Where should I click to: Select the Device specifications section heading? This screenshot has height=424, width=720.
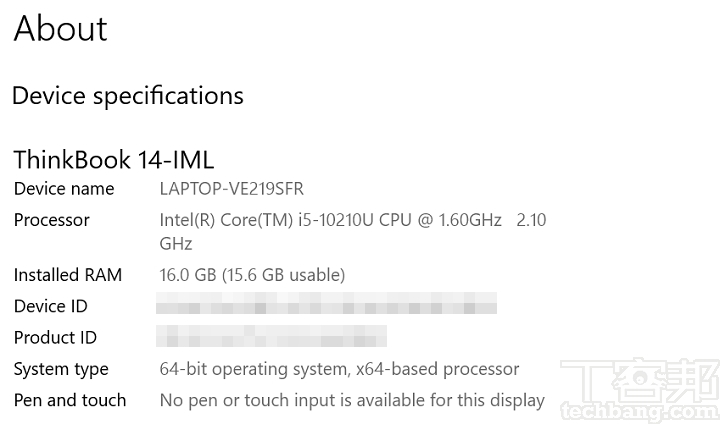pyautogui.click(x=127, y=96)
